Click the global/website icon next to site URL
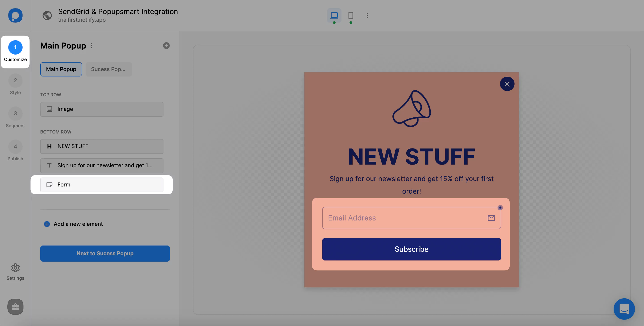This screenshot has width=644, height=326. pos(47,15)
